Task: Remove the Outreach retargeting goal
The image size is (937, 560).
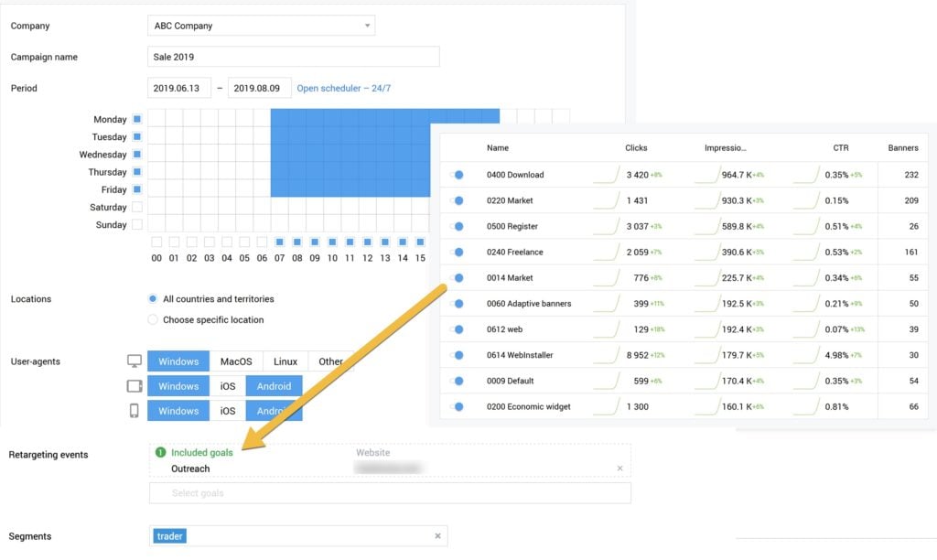Action: point(619,468)
